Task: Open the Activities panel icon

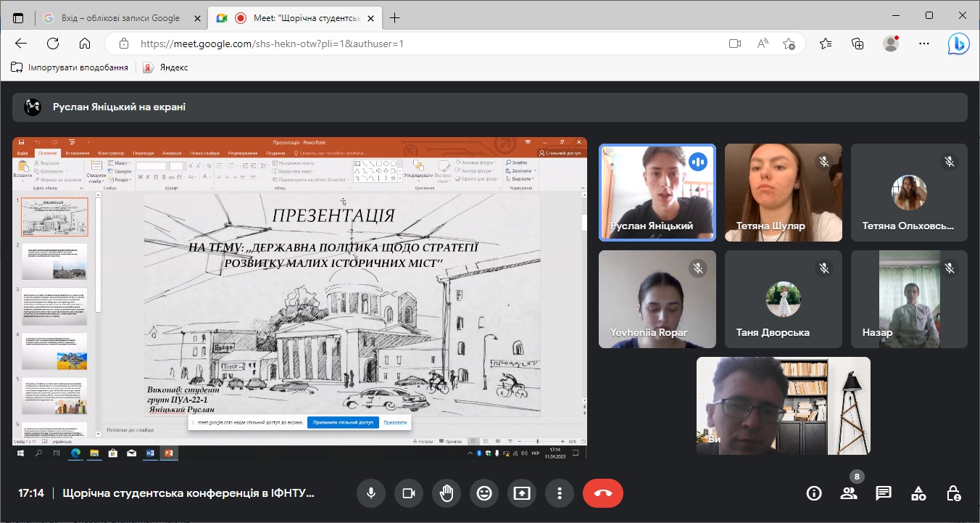Action: tap(918, 493)
